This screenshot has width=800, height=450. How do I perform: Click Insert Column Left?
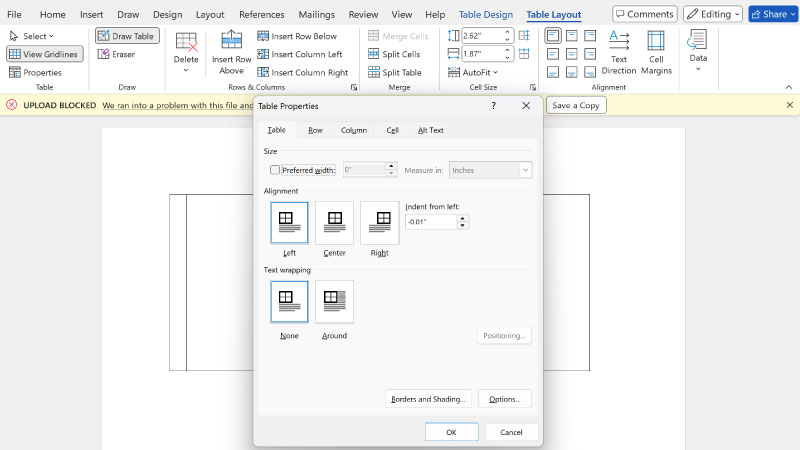pos(300,54)
